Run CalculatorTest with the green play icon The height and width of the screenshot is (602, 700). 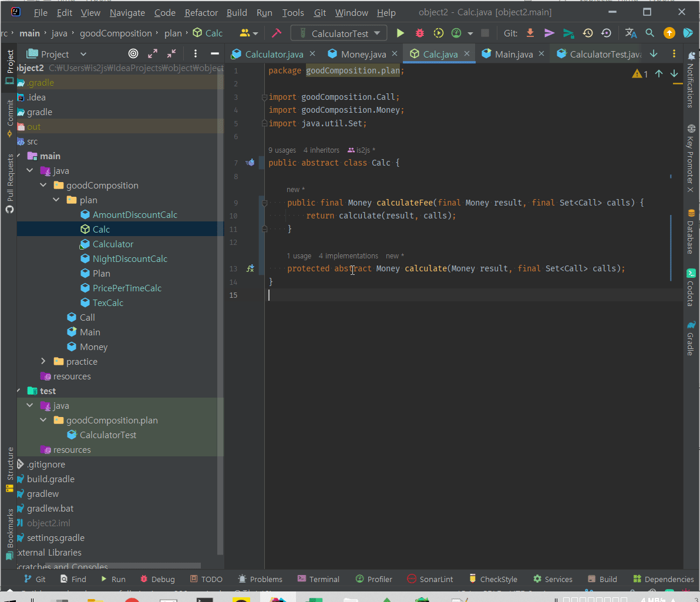pyautogui.click(x=400, y=33)
